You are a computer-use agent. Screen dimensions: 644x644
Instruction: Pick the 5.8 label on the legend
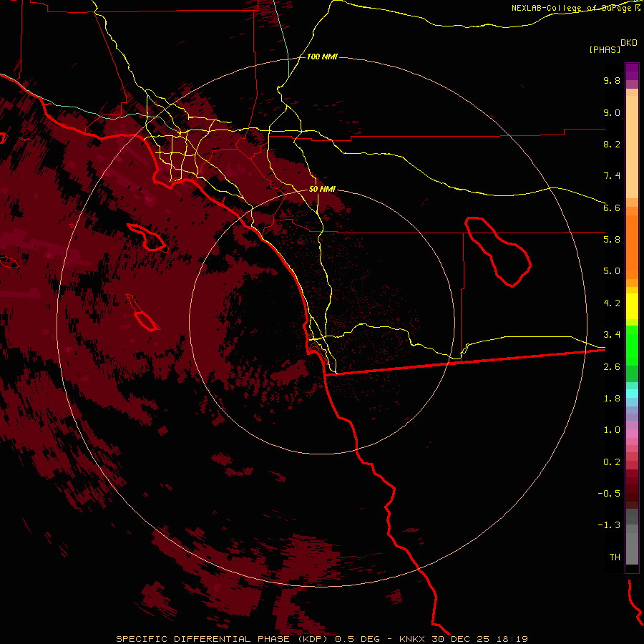pyautogui.click(x=612, y=240)
